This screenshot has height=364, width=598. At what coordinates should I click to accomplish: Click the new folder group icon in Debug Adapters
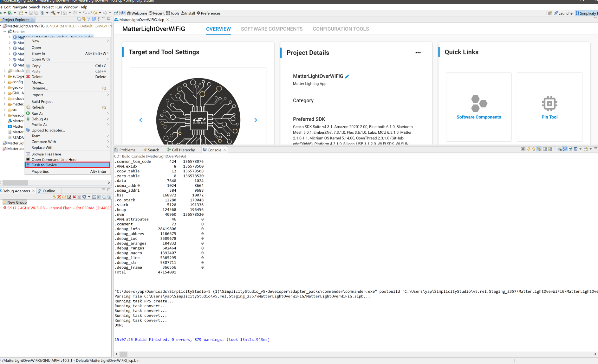click(x=64, y=197)
